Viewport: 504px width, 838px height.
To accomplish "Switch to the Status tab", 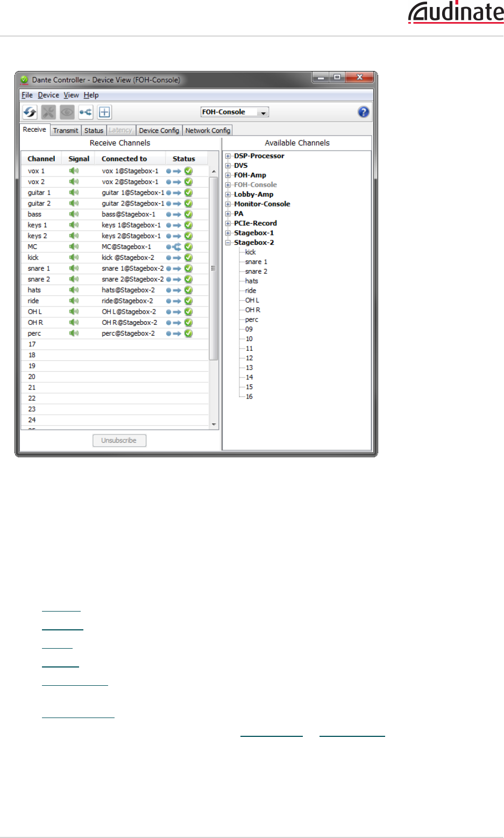I will [x=94, y=130].
